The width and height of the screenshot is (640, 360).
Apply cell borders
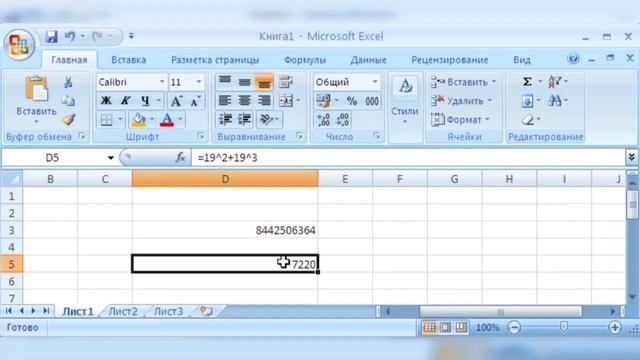[x=106, y=120]
